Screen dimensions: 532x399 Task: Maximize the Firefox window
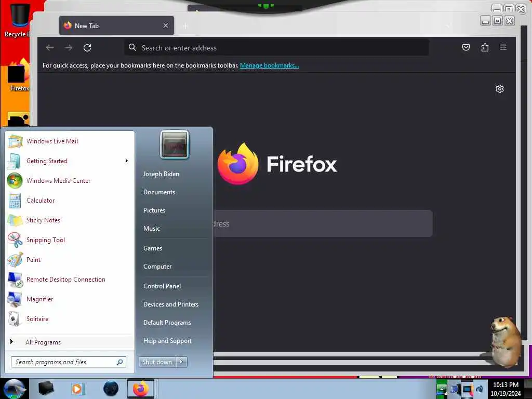(x=497, y=21)
